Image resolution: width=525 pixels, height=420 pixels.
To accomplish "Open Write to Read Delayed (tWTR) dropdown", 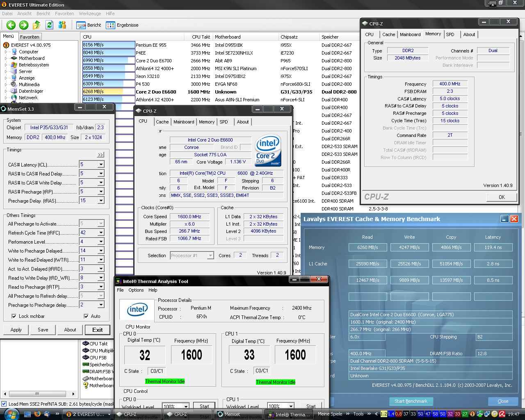I will 100,260.
